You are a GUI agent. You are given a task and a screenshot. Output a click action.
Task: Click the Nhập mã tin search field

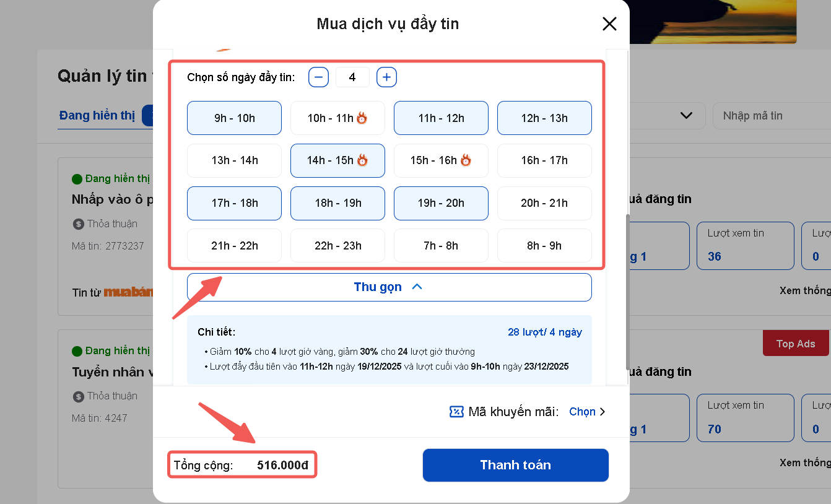click(x=771, y=116)
